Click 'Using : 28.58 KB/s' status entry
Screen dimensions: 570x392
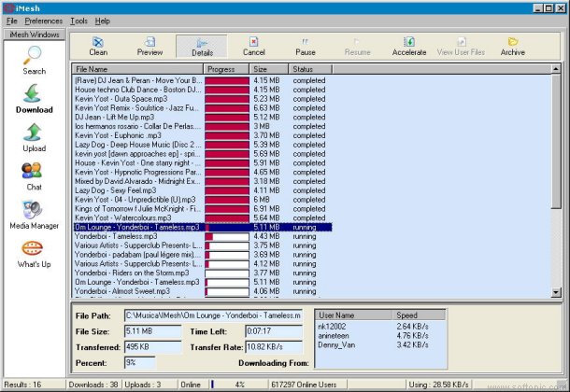tap(438, 385)
